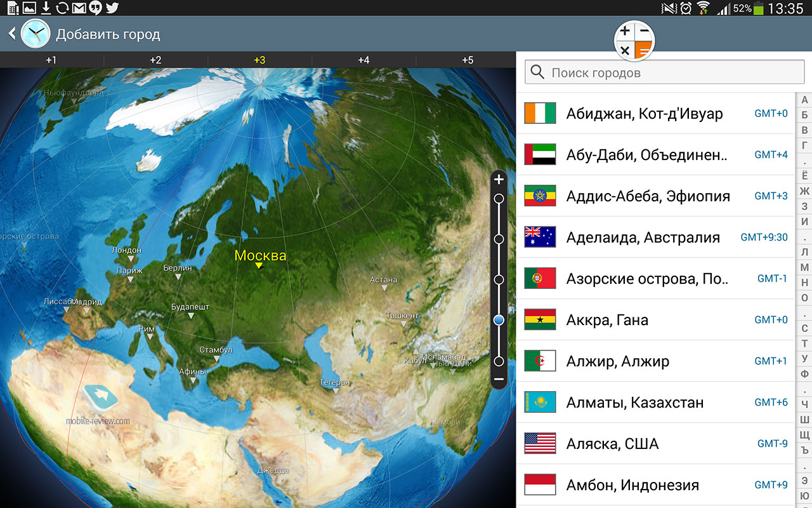Select the +2 time zone column header
The width and height of the screenshot is (812, 508).
pyautogui.click(x=155, y=60)
